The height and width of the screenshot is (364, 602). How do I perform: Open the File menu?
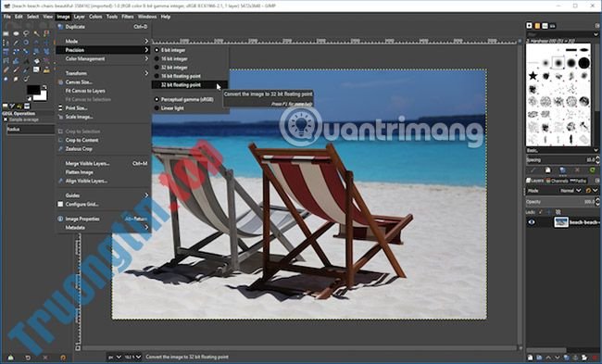tap(6, 17)
